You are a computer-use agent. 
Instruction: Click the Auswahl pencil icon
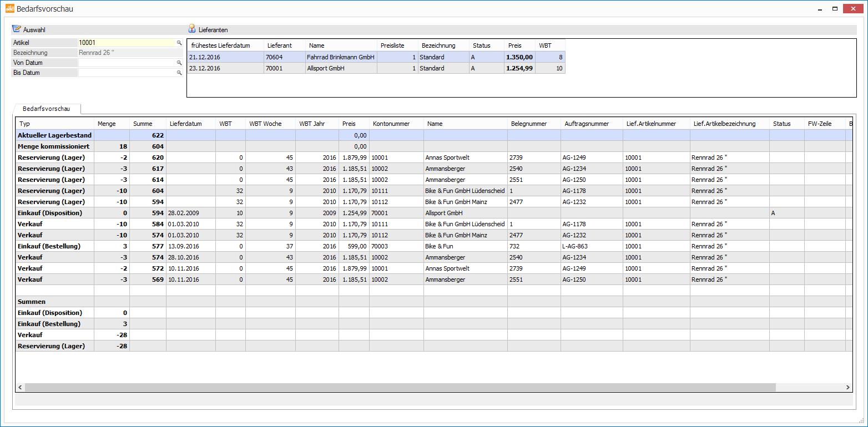pyautogui.click(x=16, y=29)
